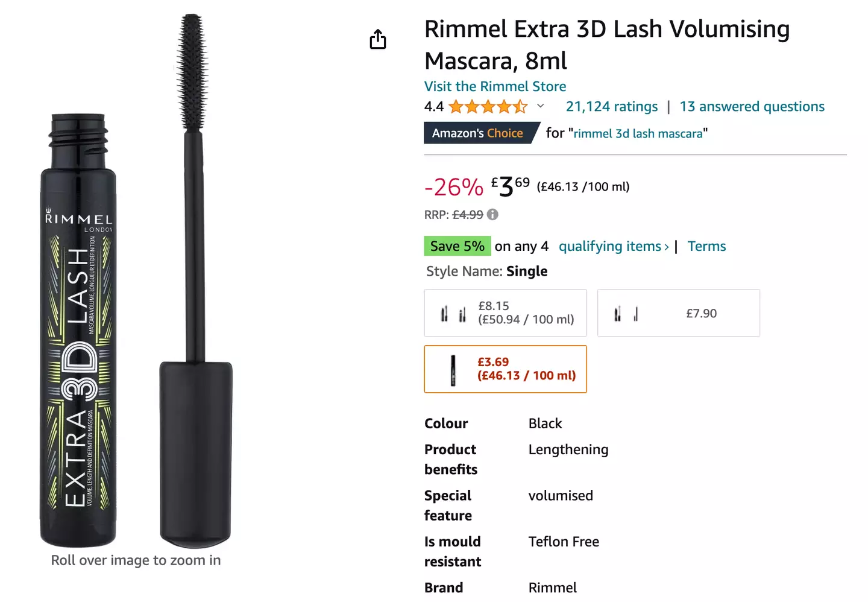Click the mascara thumbnail inside the £3.69 tile
Image resolution: width=868 pixels, height=602 pixels.
(453, 369)
